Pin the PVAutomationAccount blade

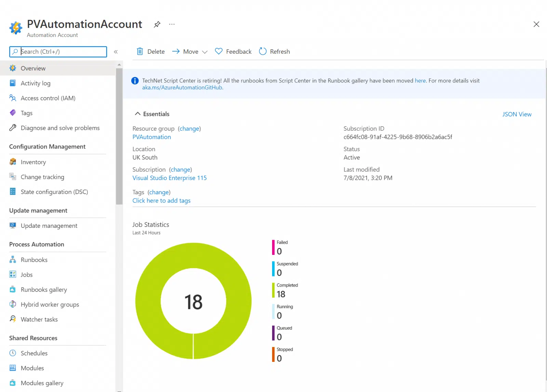pyautogui.click(x=157, y=24)
